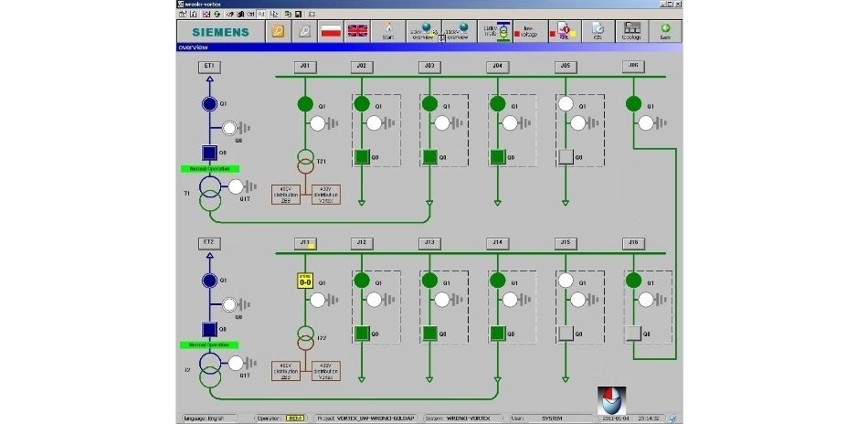Click the gold key login icon

(279, 32)
